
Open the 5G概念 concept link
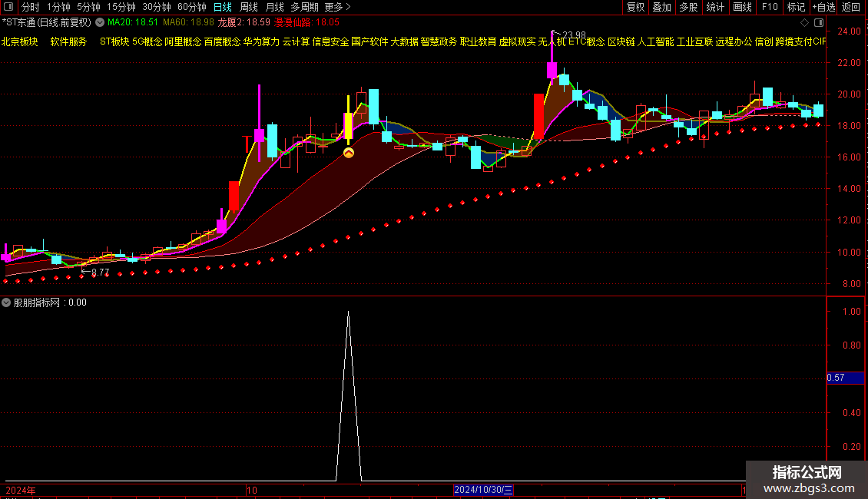(147, 41)
